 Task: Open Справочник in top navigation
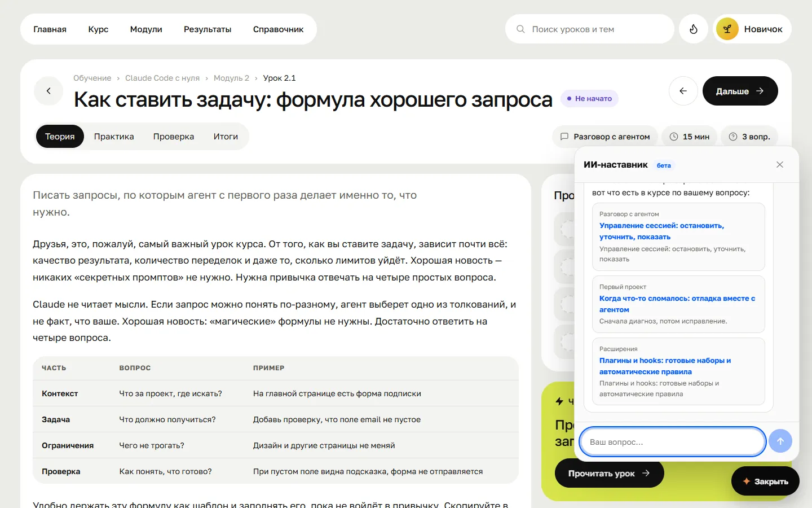(278, 29)
